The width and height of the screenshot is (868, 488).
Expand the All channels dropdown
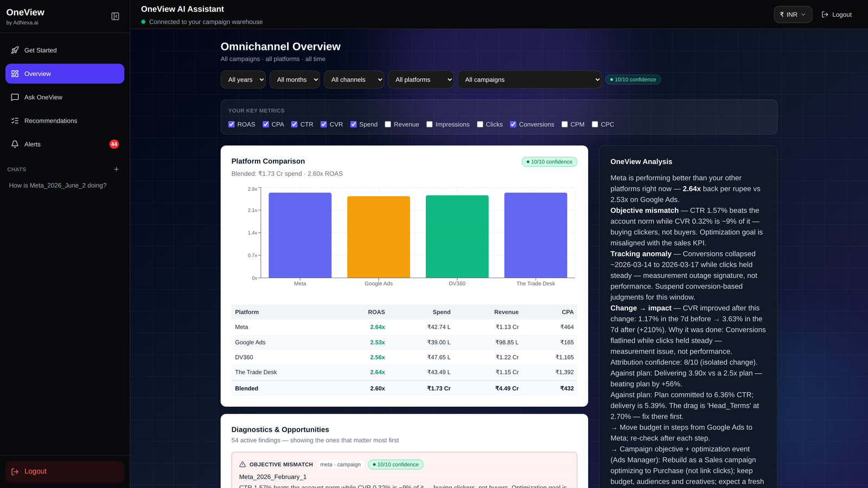354,80
